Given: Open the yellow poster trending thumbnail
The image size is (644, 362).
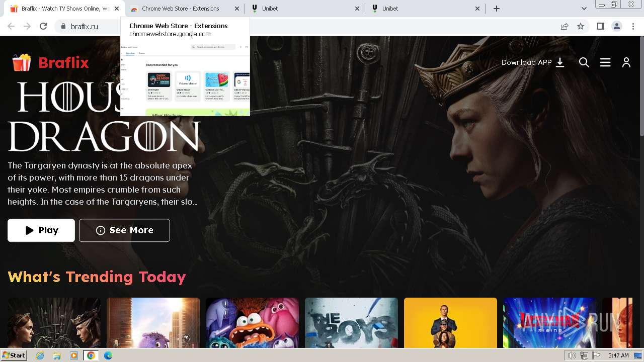Looking at the screenshot, I should 450,323.
